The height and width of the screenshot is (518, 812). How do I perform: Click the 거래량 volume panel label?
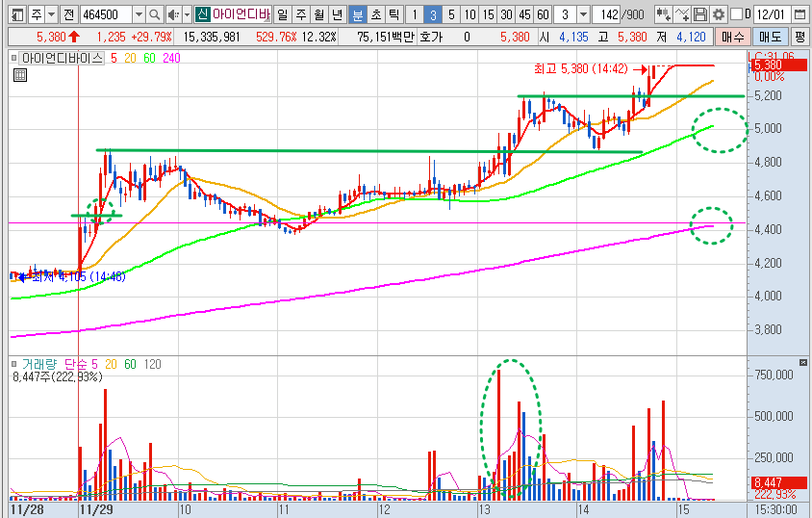39,364
